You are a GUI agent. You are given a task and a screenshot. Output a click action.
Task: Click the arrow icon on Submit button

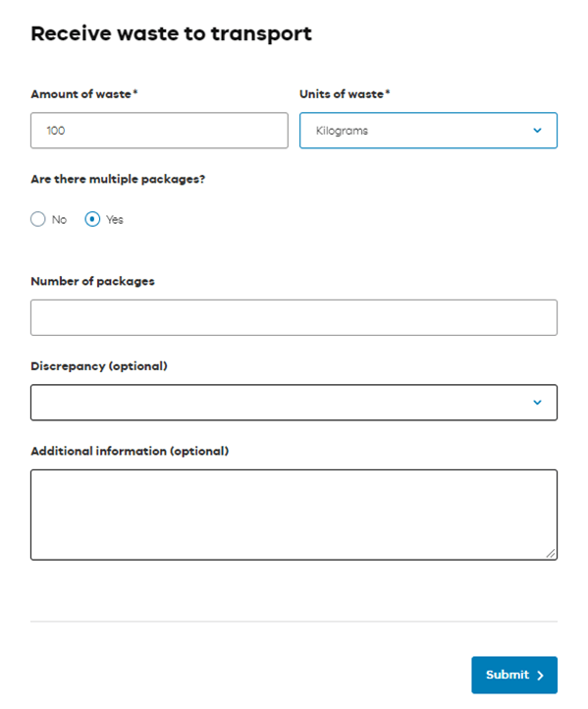click(x=540, y=675)
